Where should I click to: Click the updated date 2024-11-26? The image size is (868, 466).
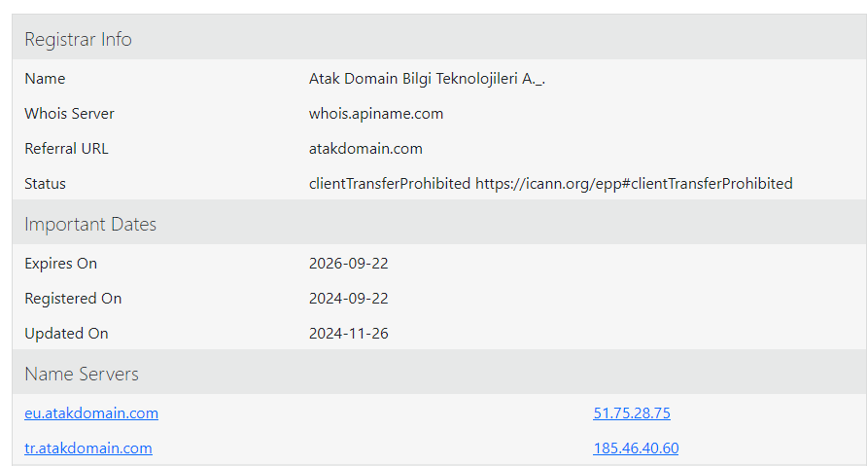[349, 334]
